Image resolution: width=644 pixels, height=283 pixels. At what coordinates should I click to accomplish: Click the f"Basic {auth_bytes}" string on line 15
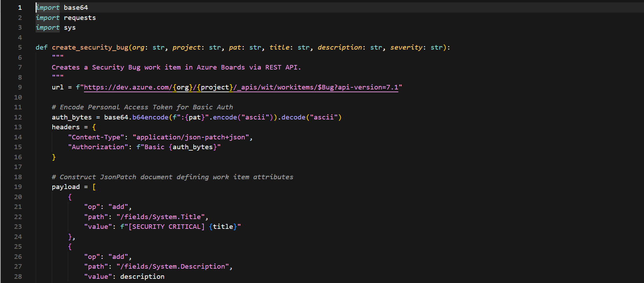point(179,147)
